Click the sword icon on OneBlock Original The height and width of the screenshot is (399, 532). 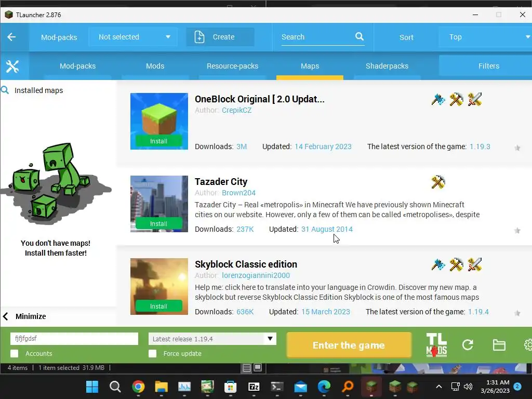click(x=474, y=99)
